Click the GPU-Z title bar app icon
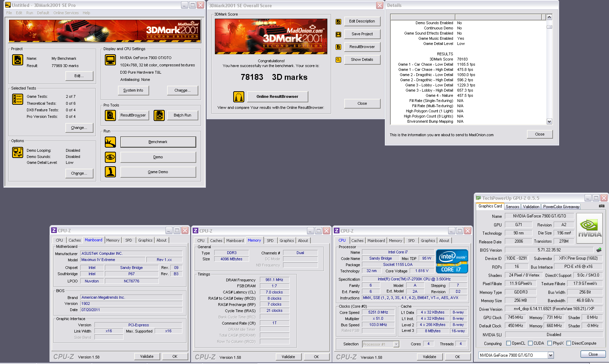Screen dimensions: 609x364 (479, 198)
